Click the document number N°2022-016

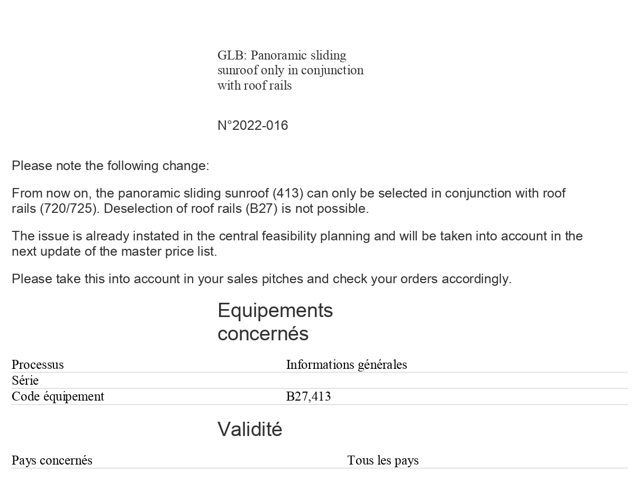click(x=253, y=126)
